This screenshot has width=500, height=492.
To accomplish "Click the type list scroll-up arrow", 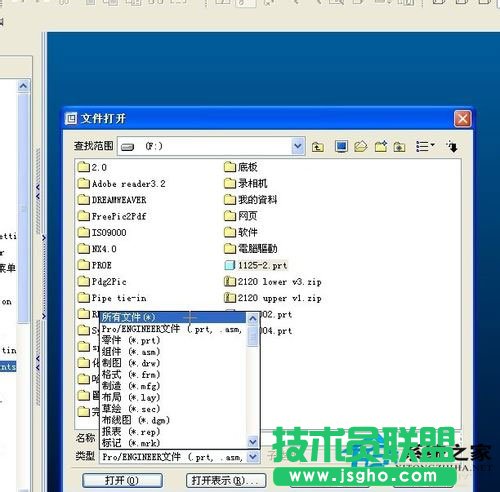I will 253,318.
